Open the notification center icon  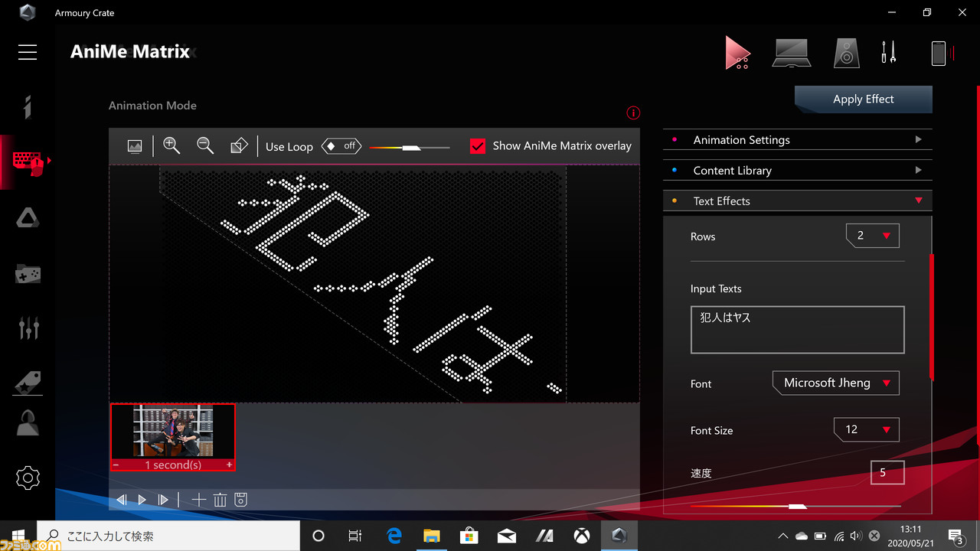pyautogui.click(x=956, y=536)
